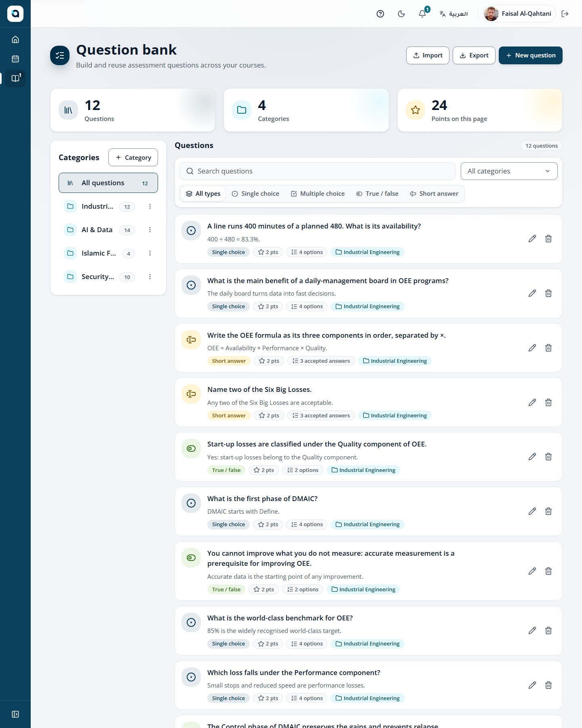This screenshot has width=582, height=728.
Task: Open Faisal Al-Qahtani profile
Action: point(520,14)
